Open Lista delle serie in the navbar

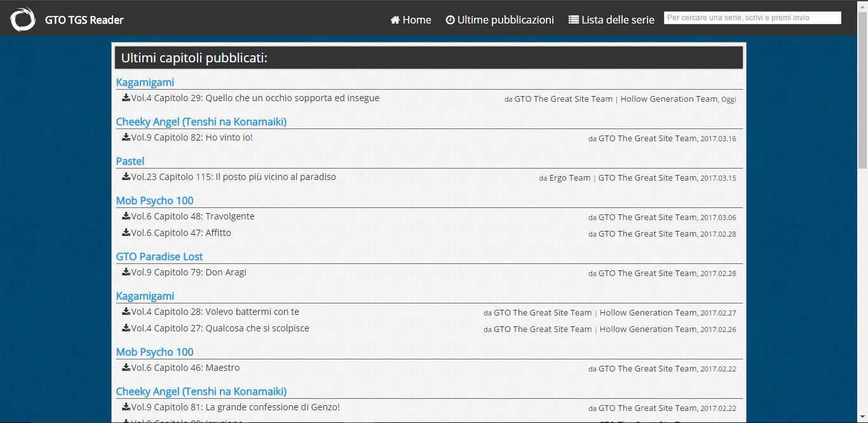pyautogui.click(x=611, y=20)
